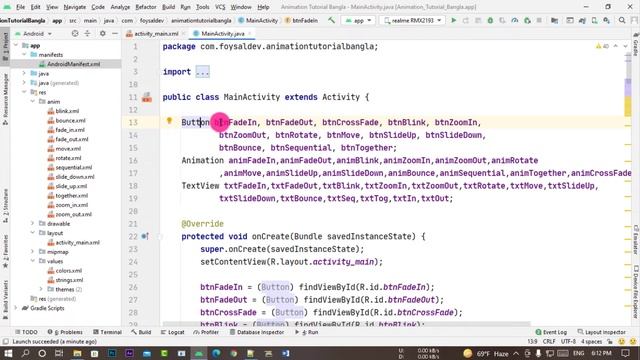Expand the drawable folder

pyautogui.click(x=33, y=224)
